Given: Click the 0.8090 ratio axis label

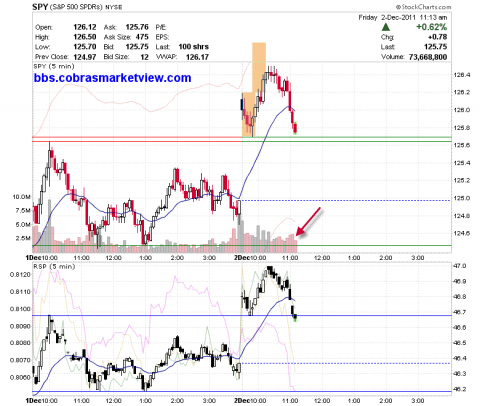Looking at the screenshot, I should click(x=20, y=326).
